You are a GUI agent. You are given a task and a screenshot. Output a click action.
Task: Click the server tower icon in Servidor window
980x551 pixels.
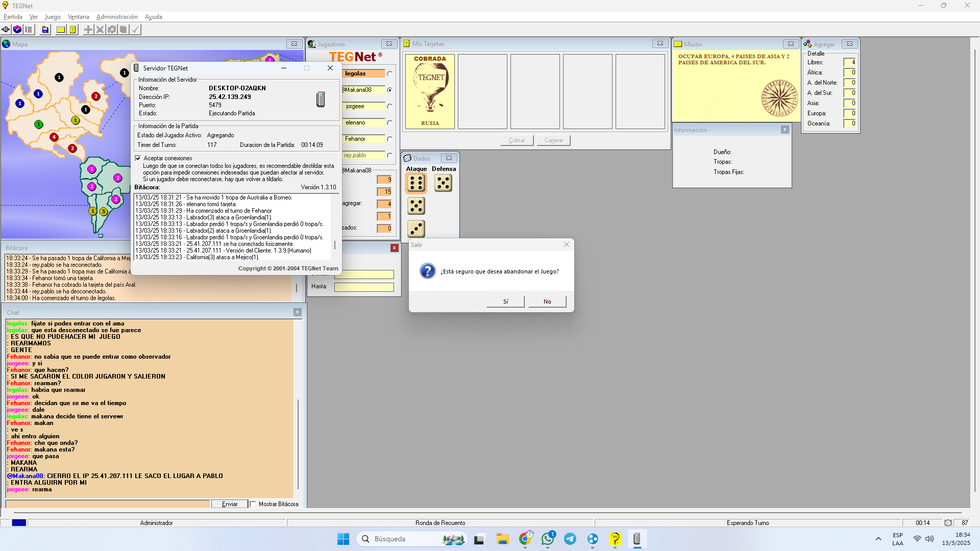(x=321, y=99)
